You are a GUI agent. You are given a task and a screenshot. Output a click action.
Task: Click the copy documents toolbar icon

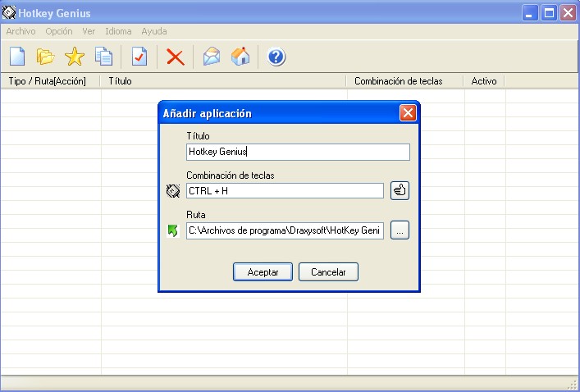pos(103,57)
